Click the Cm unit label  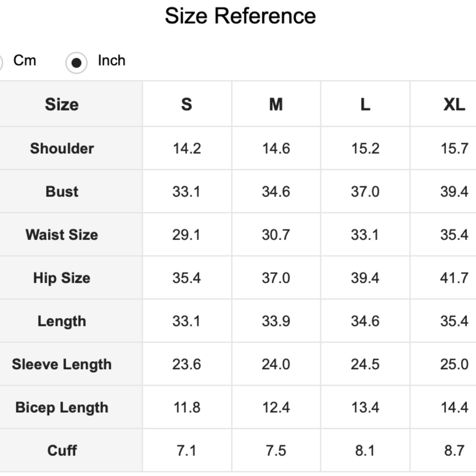25,60
